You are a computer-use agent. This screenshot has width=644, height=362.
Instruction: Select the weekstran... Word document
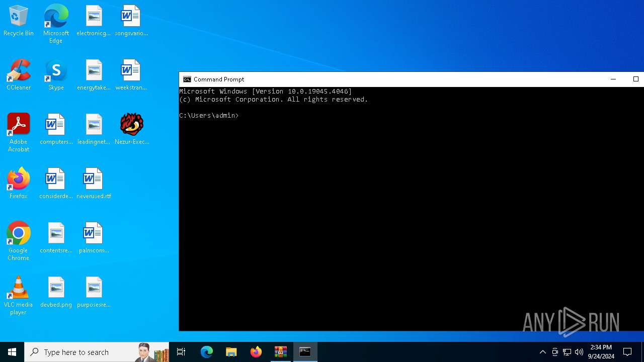(131, 75)
